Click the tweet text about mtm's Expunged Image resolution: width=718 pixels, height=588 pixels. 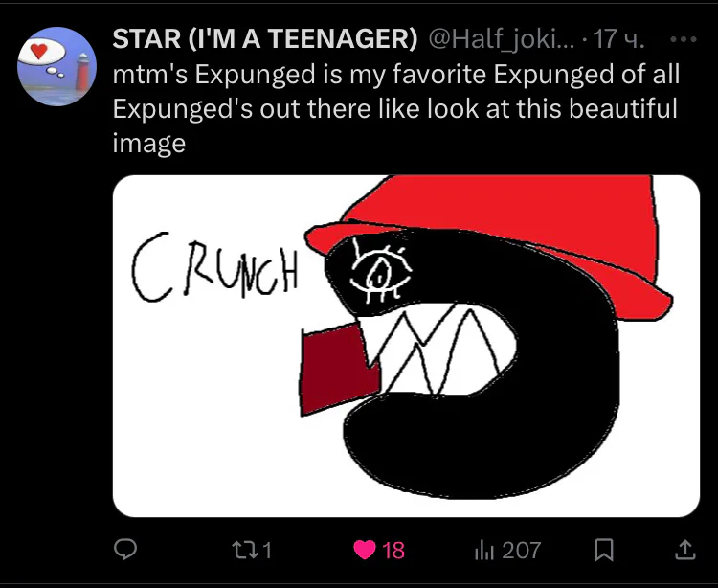(396, 108)
